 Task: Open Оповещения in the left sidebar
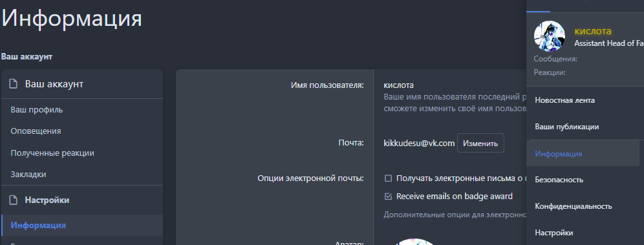(x=36, y=131)
